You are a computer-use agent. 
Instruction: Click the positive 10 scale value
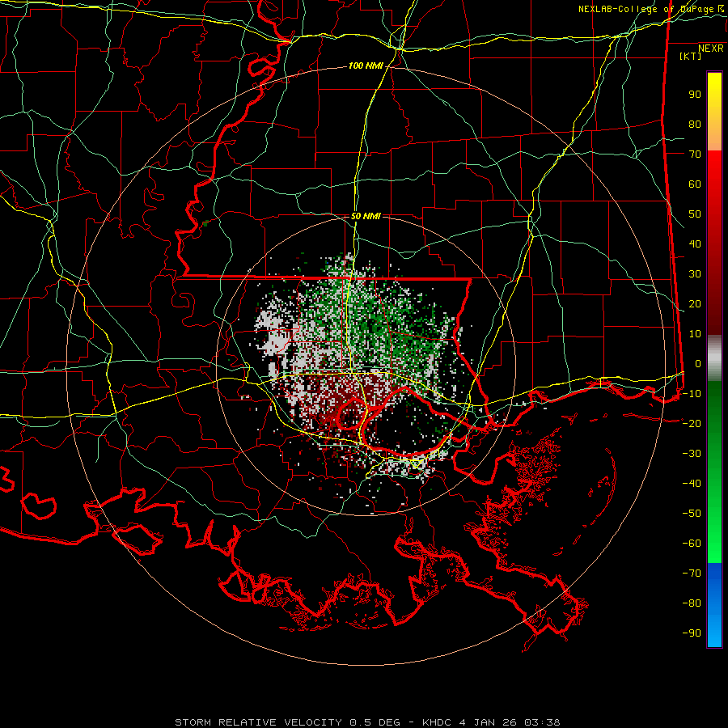coord(695,334)
